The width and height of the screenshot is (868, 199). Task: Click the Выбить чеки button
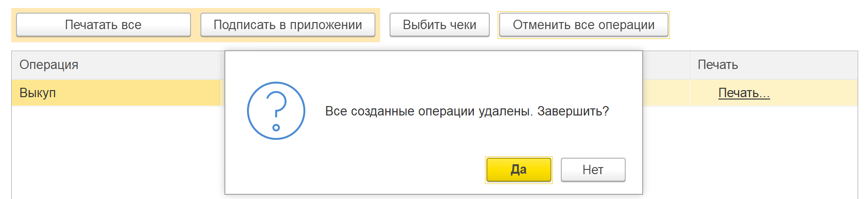tap(439, 25)
